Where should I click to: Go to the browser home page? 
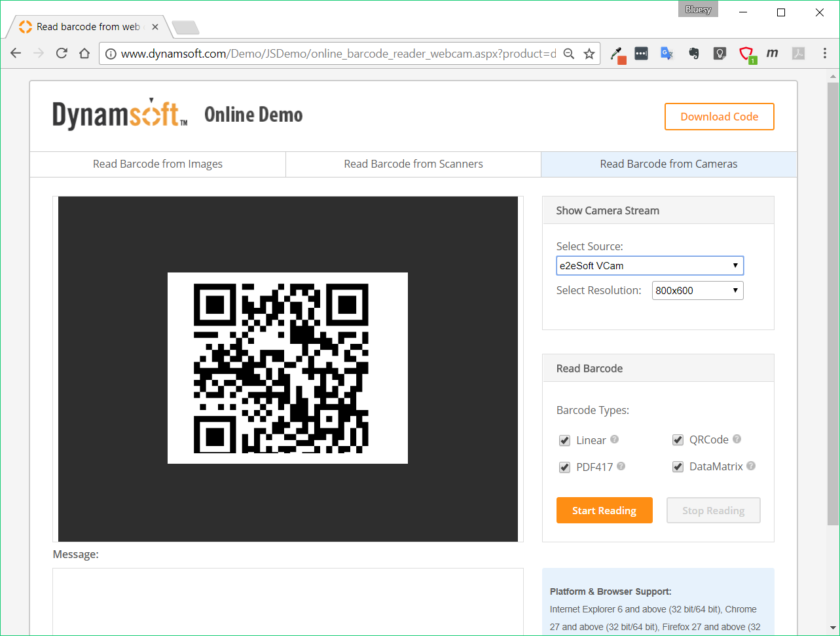tap(84, 54)
